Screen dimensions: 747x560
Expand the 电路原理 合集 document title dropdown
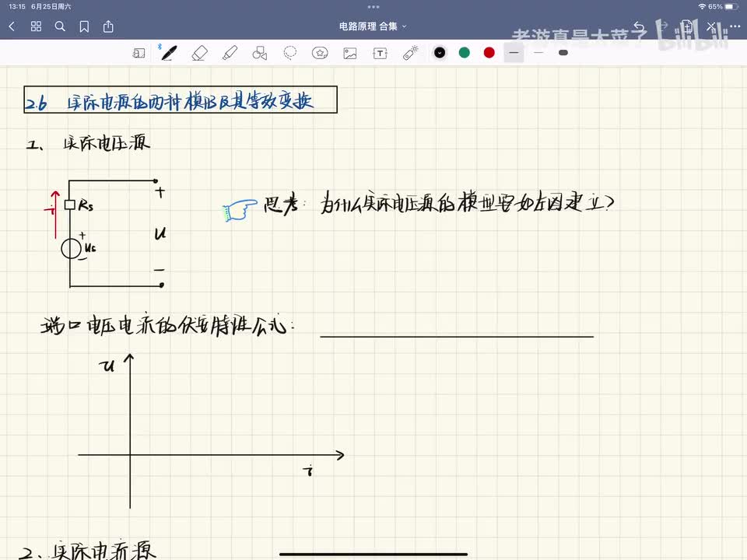tap(373, 26)
